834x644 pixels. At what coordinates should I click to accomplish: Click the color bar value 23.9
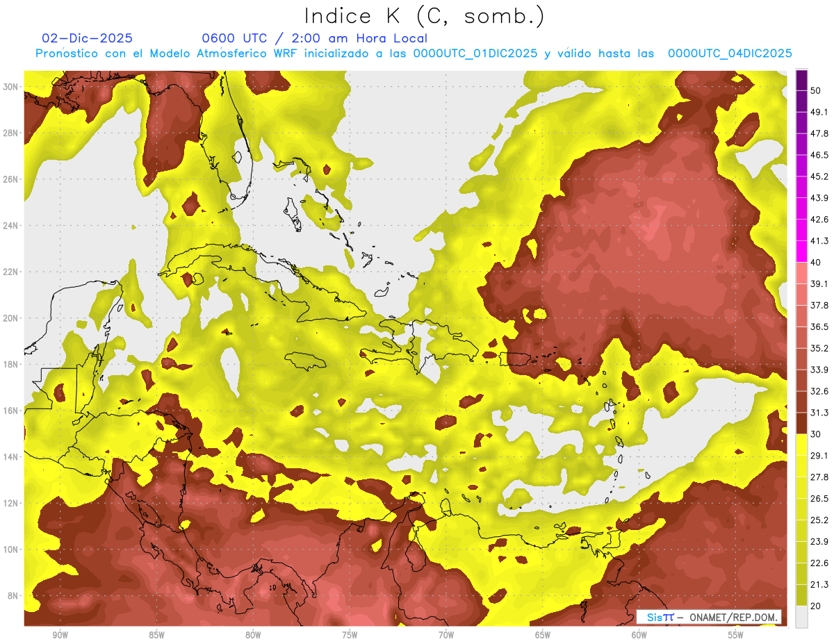819,541
